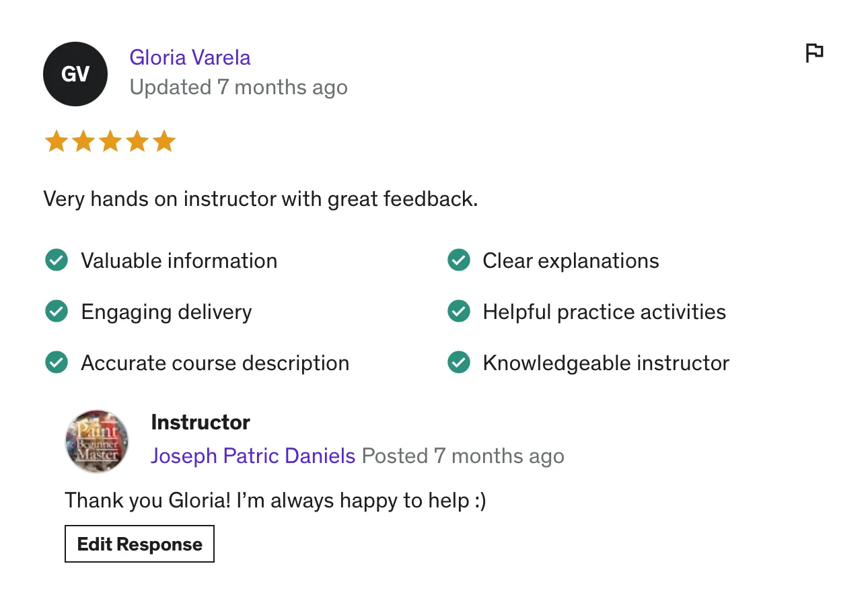Click the flag report icon
This screenshot has height=603, width=868.
click(814, 52)
